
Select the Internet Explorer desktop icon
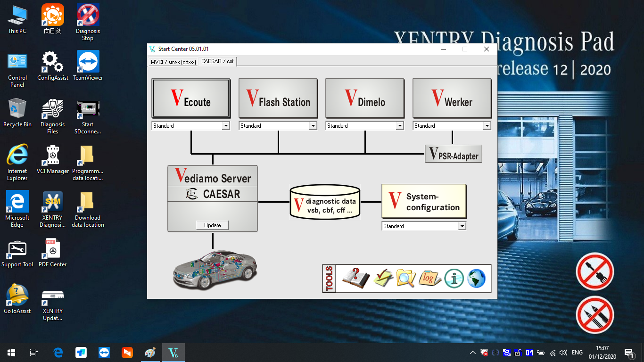[17, 163]
